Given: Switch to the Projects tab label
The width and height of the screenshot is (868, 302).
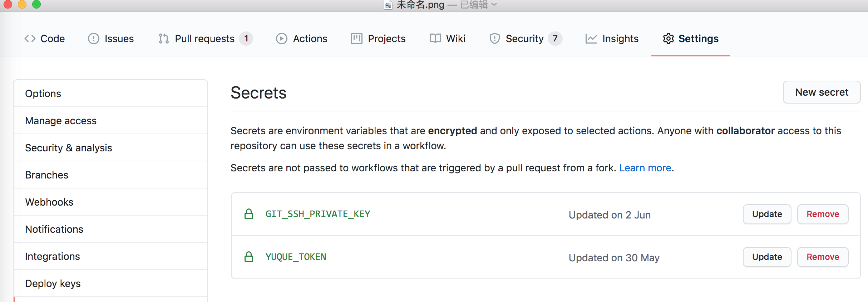Looking at the screenshot, I should pyautogui.click(x=387, y=39).
